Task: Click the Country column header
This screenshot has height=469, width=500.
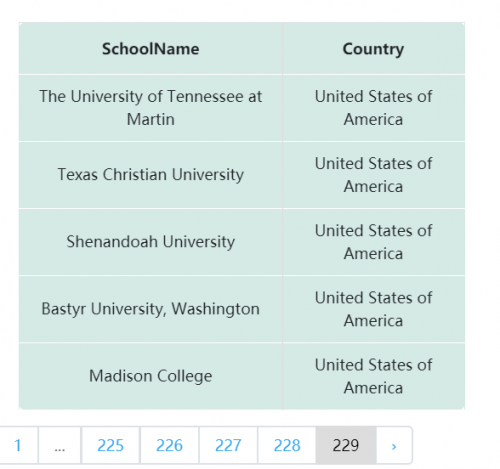Action: [x=373, y=49]
